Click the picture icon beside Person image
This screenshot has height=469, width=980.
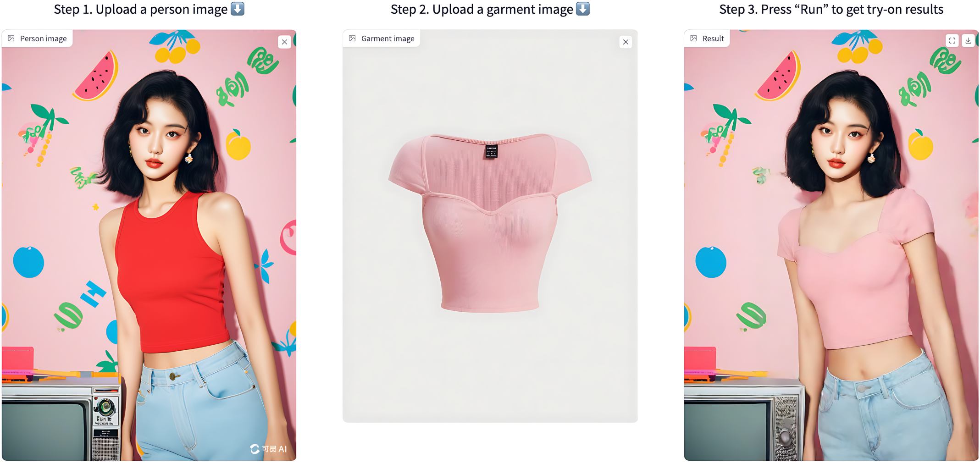(x=11, y=39)
